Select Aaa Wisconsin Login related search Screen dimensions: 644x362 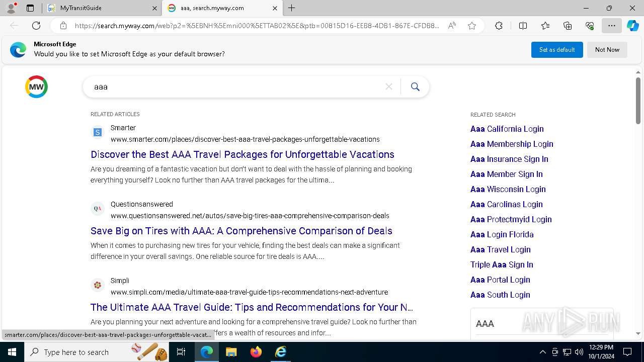tap(508, 189)
